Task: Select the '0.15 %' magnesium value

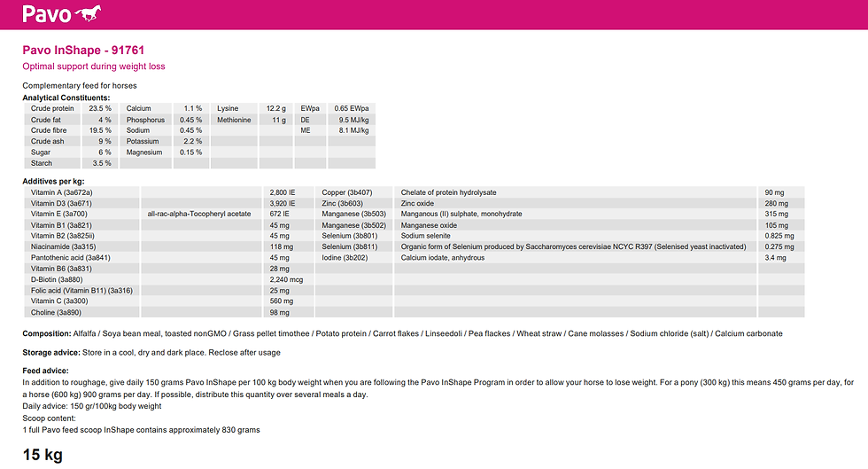Action: click(x=191, y=152)
